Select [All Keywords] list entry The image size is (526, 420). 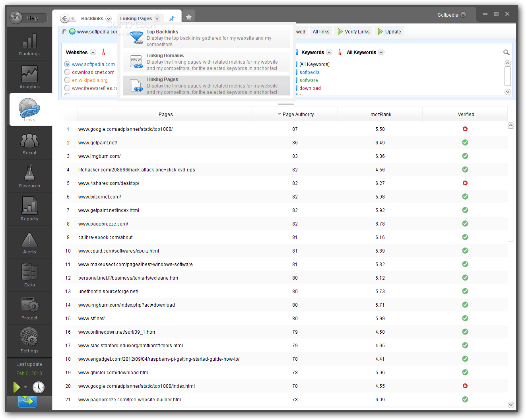click(314, 64)
